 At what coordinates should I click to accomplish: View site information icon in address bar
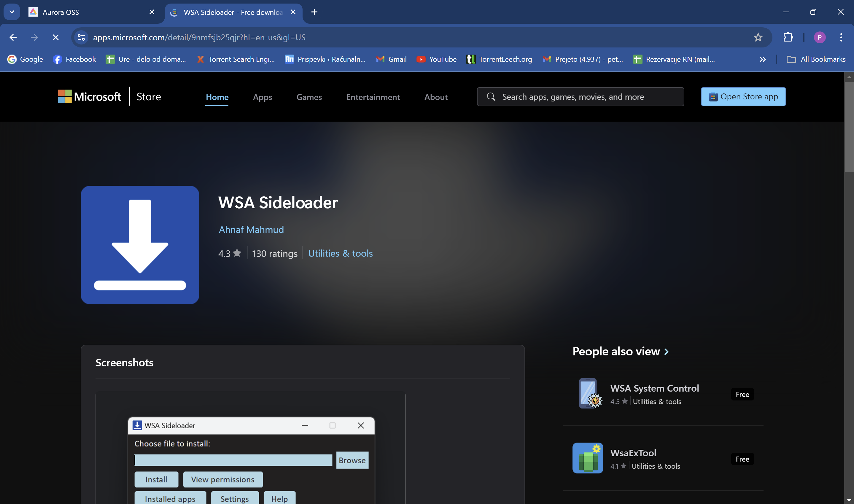click(x=81, y=37)
